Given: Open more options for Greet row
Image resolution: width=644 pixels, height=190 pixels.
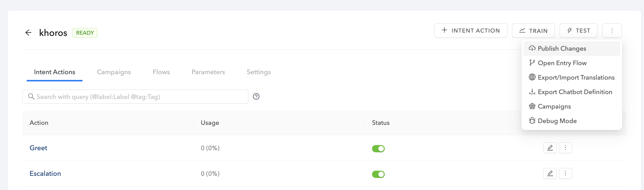Looking at the screenshot, I should [566, 148].
